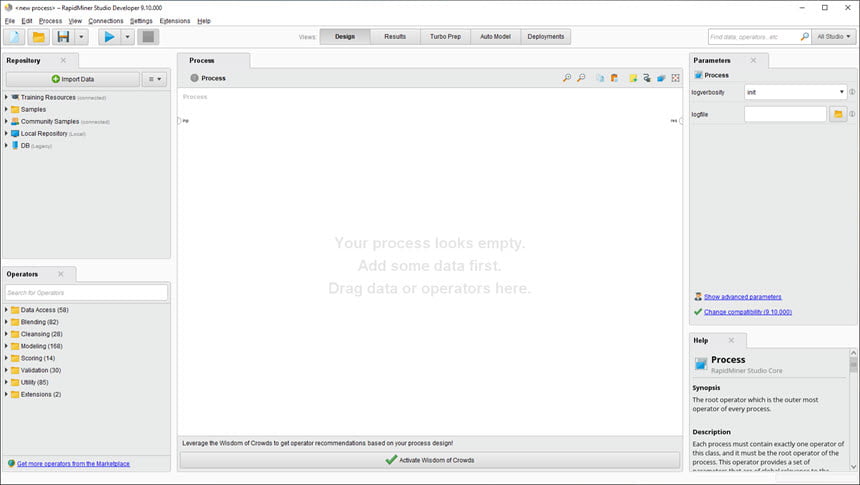Open the logverbosity combo box
Screen dimensions: 860x485
point(795,92)
